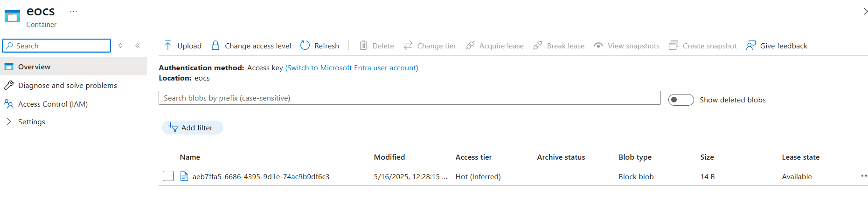Open the ellipsis menu next to eocs title
This screenshot has width=868, height=209.
[x=73, y=11]
